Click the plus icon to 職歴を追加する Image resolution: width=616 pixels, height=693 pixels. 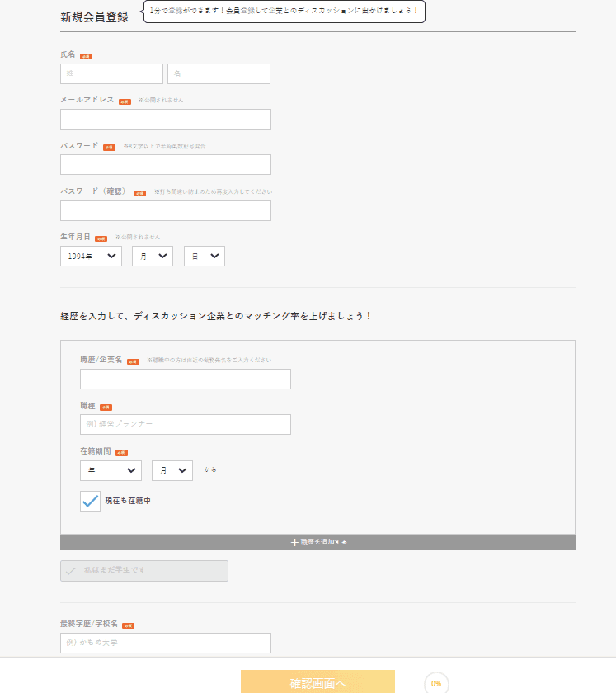click(x=294, y=543)
